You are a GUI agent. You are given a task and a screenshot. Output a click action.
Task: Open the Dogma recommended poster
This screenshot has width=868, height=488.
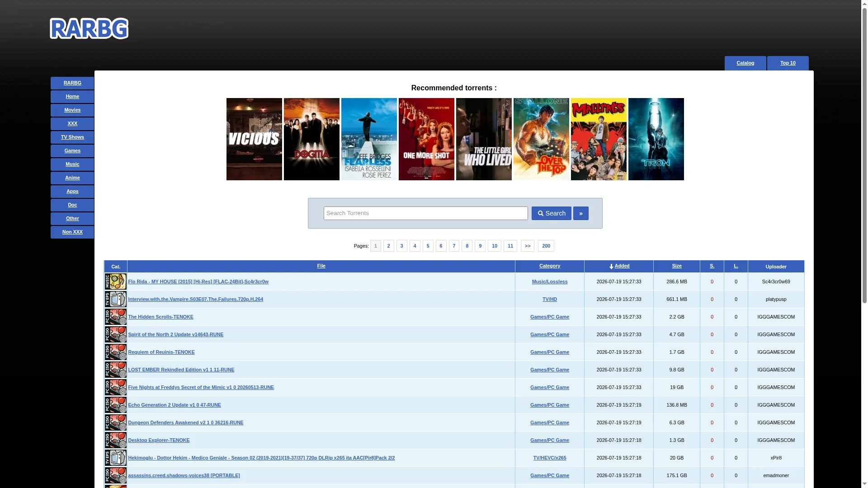tap(311, 139)
